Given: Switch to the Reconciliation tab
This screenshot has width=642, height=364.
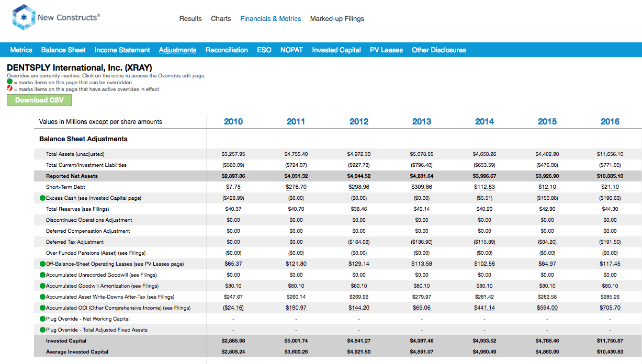Looking at the screenshot, I should pyautogui.click(x=227, y=50).
